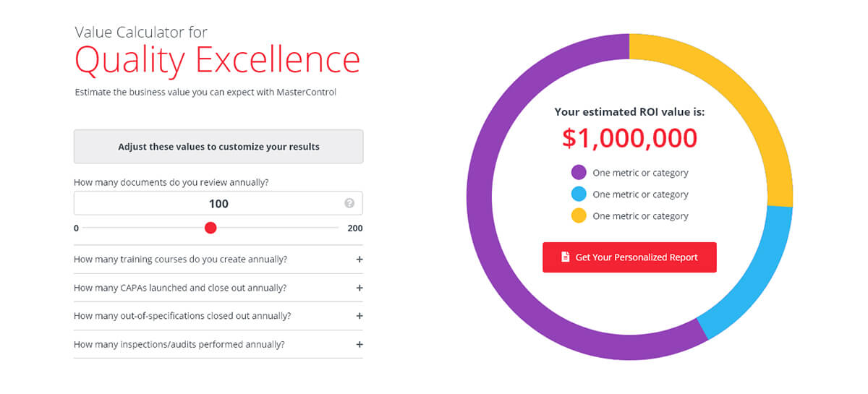The image size is (868, 394).
Task: Click the yellow legend dot
Action: tap(579, 215)
